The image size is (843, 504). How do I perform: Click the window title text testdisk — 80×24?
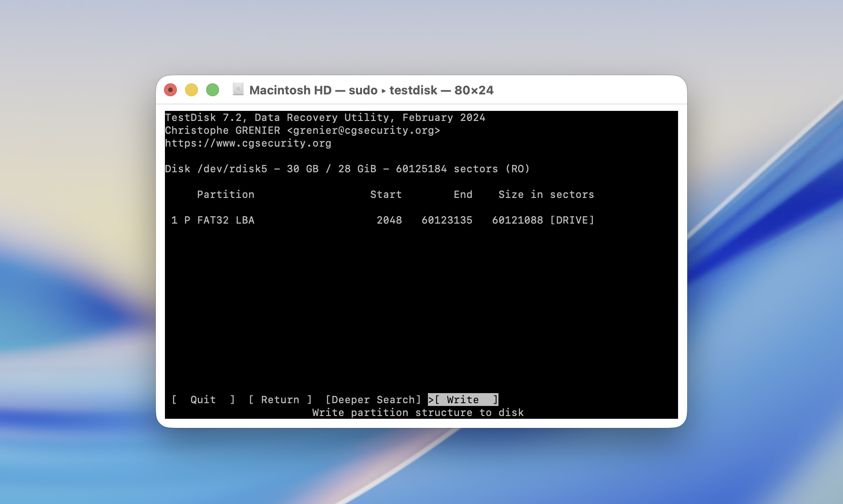[x=441, y=90]
